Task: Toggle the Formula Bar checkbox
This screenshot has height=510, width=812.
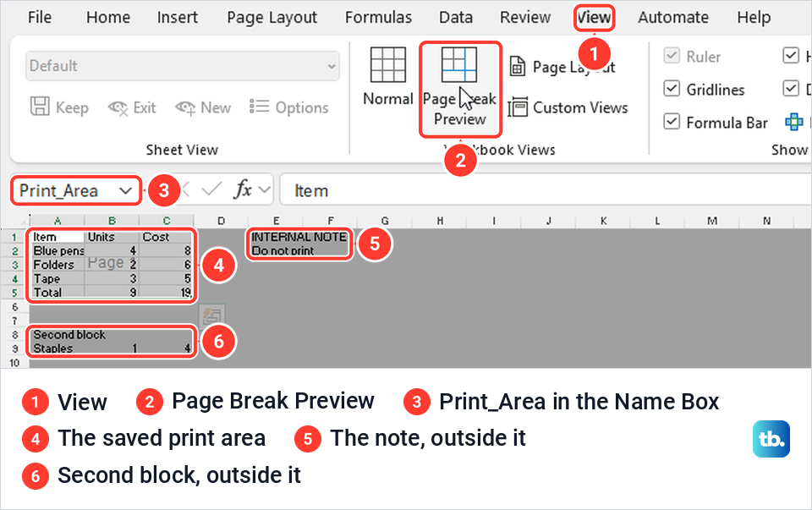Action: click(x=672, y=122)
